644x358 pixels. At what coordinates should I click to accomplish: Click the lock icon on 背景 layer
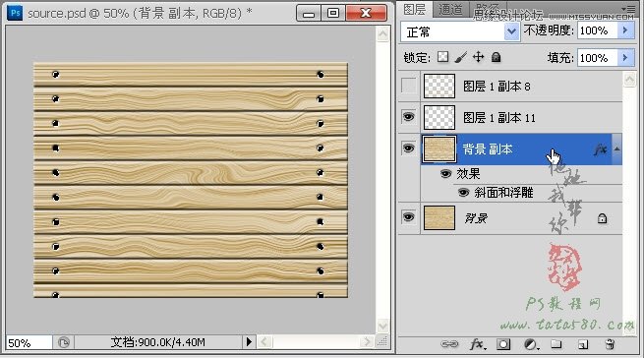[x=602, y=218]
